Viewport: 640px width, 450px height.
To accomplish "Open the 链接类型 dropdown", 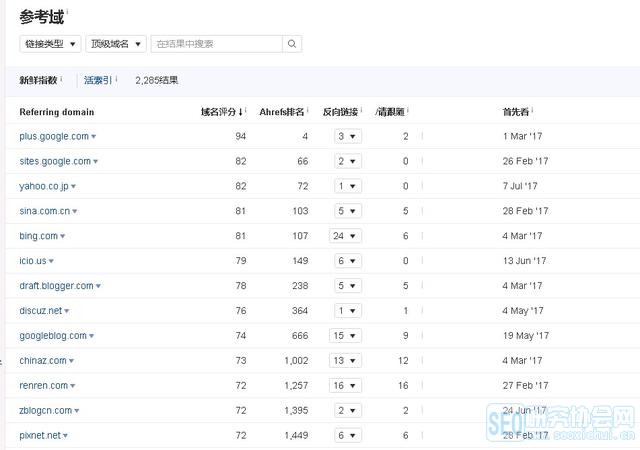I will coord(50,44).
